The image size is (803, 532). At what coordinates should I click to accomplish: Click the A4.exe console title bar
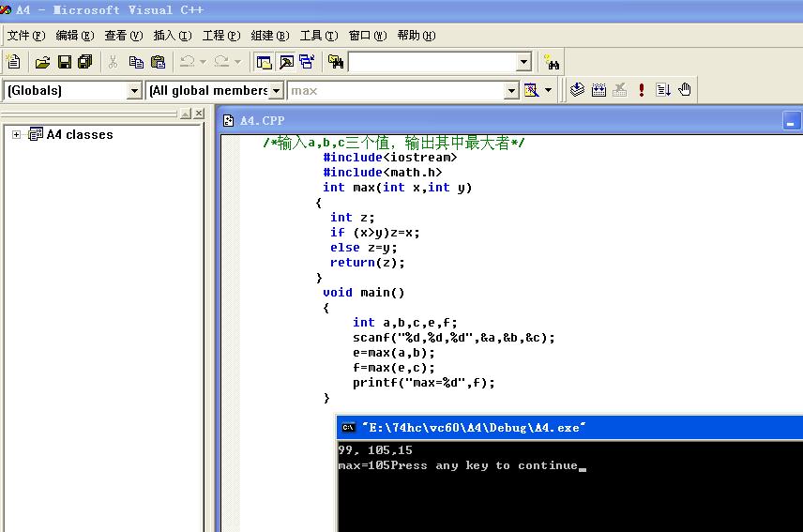(x=569, y=428)
